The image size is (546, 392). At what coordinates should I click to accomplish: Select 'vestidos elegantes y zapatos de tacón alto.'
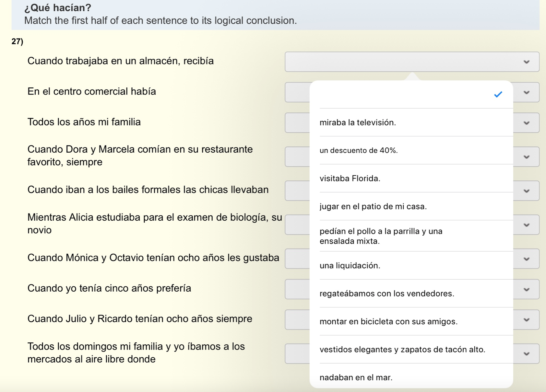click(x=402, y=350)
